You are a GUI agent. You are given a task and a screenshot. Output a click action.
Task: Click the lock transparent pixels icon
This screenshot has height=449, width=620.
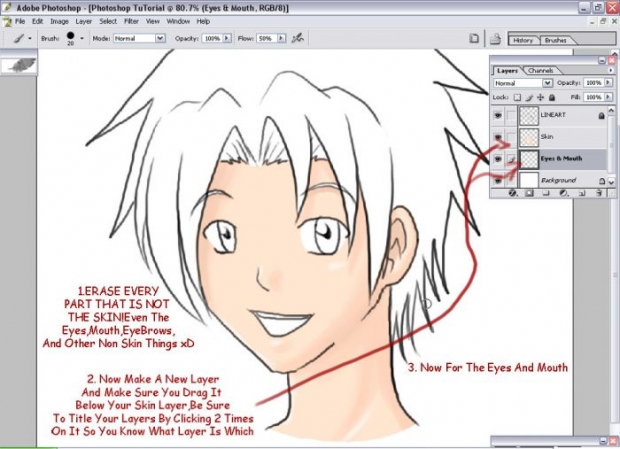tap(517, 97)
